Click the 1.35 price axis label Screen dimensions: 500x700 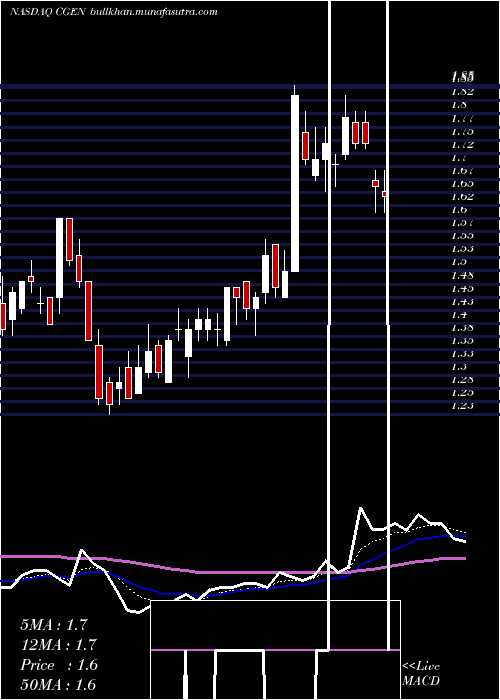(x=462, y=340)
